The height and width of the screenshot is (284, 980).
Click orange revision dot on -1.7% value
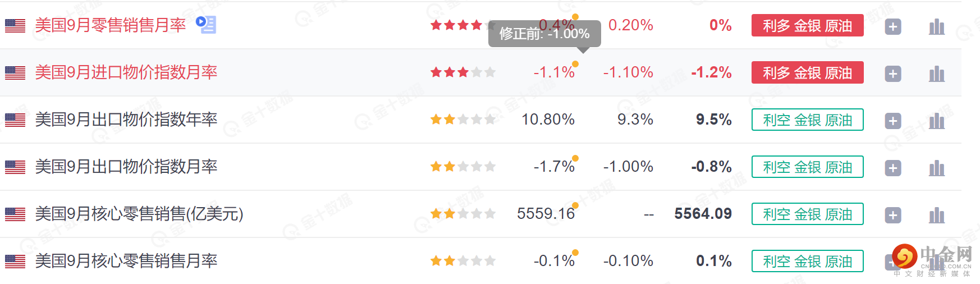(575, 158)
